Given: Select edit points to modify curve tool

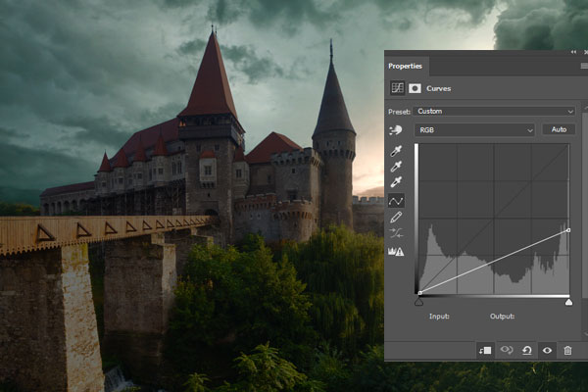Looking at the screenshot, I should (396, 201).
